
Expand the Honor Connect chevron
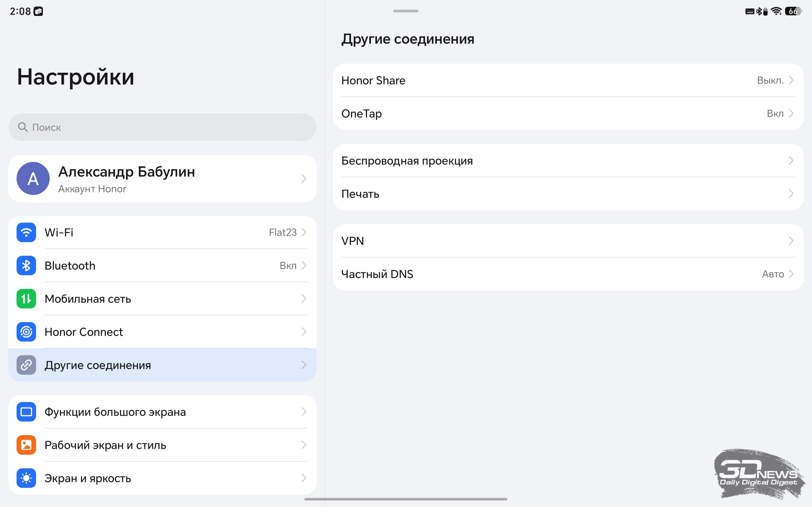click(x=304, y=332)
